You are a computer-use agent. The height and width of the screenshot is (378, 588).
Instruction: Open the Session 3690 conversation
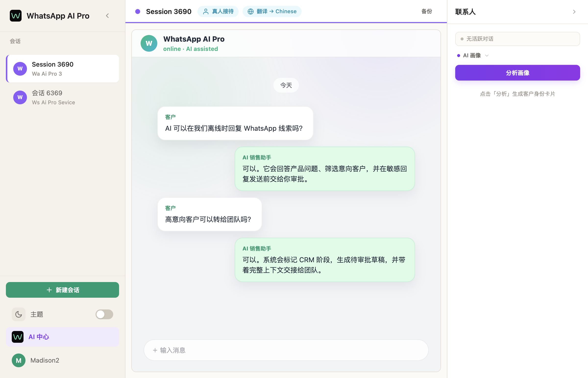(x=63, y=69)
